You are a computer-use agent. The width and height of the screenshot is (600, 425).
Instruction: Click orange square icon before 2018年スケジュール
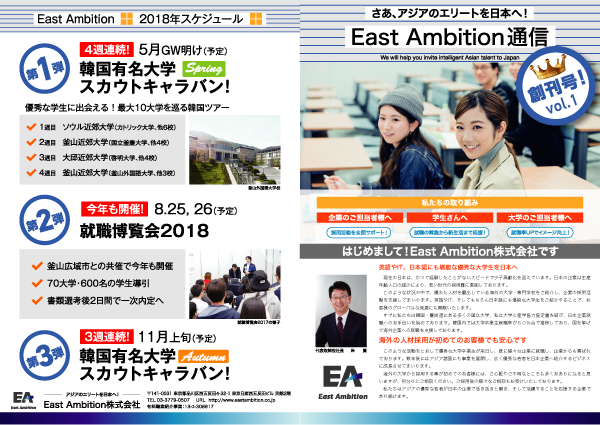(x=127, y=18)
